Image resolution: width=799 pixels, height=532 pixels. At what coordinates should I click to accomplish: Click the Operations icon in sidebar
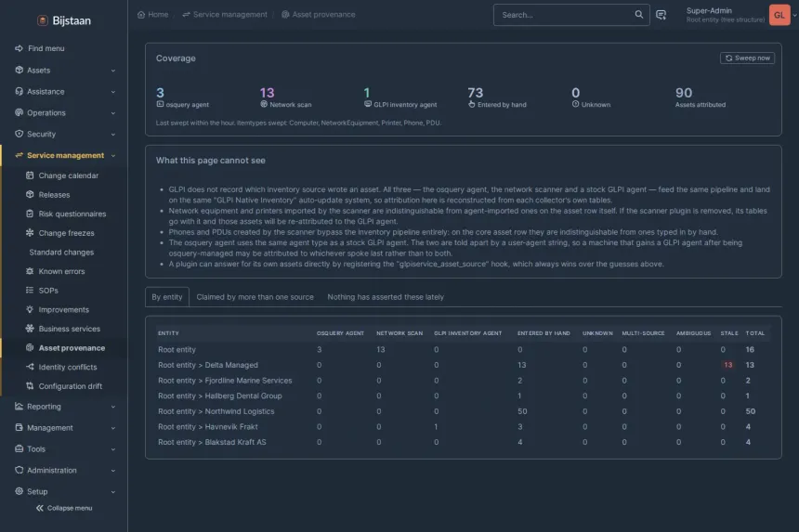point(20,112)
